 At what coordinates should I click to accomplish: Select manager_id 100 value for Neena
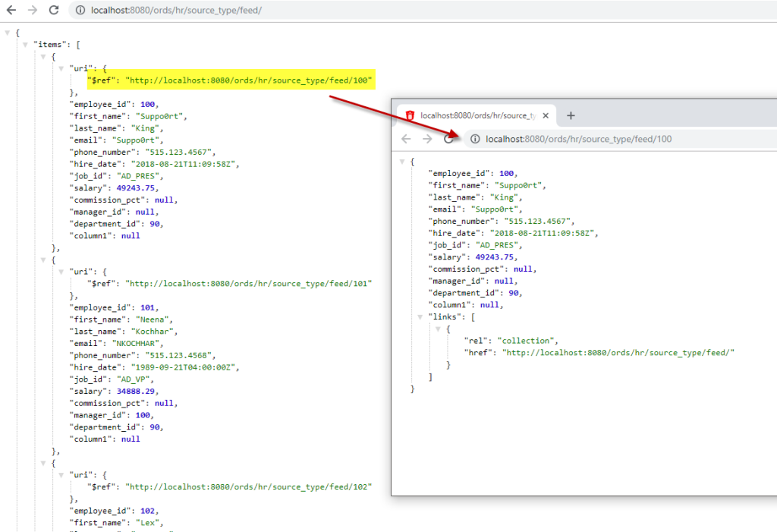[143, 415]
